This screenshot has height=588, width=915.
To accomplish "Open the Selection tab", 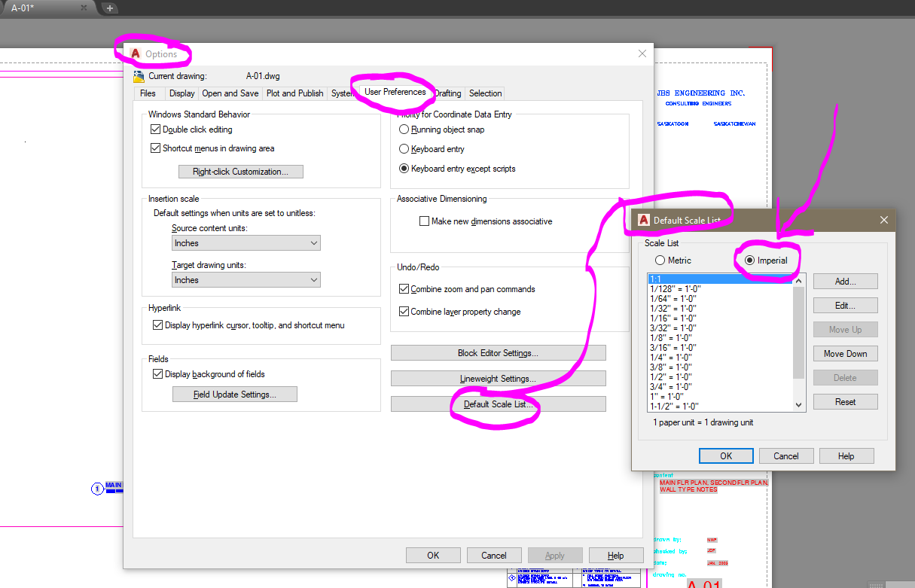I will (x=485, y=93).
